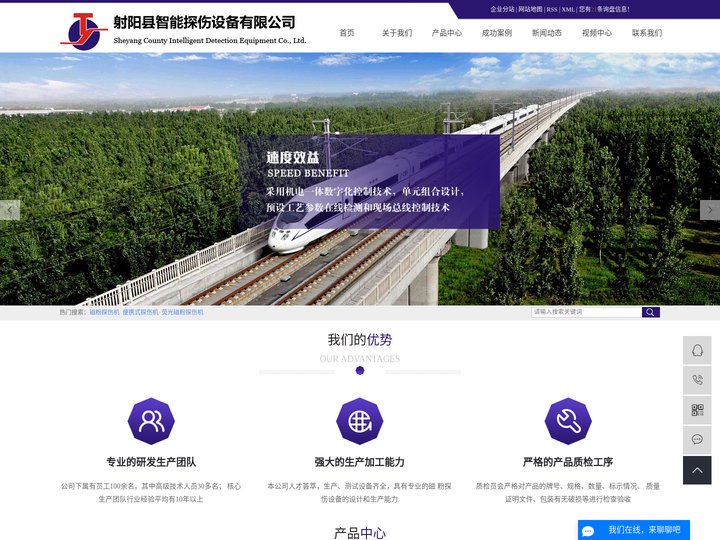The width and height of the screenshot is (720, 540).
Task: Open the 我们在线,来聊聊吧 chat widget
Action: coord(634,530)
